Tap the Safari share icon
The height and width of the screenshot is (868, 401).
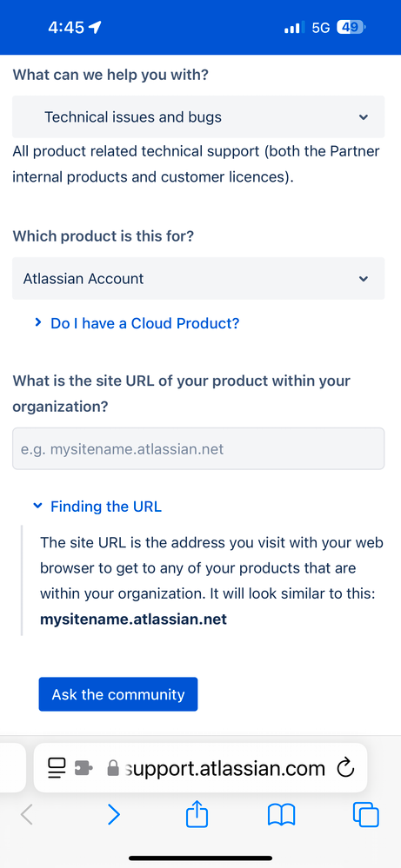tap(197, 814)
